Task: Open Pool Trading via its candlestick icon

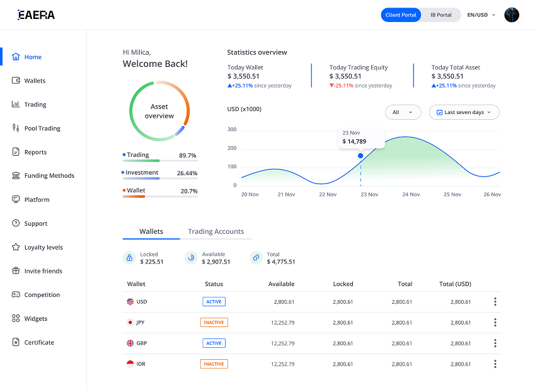Action: tap(16, 128)
